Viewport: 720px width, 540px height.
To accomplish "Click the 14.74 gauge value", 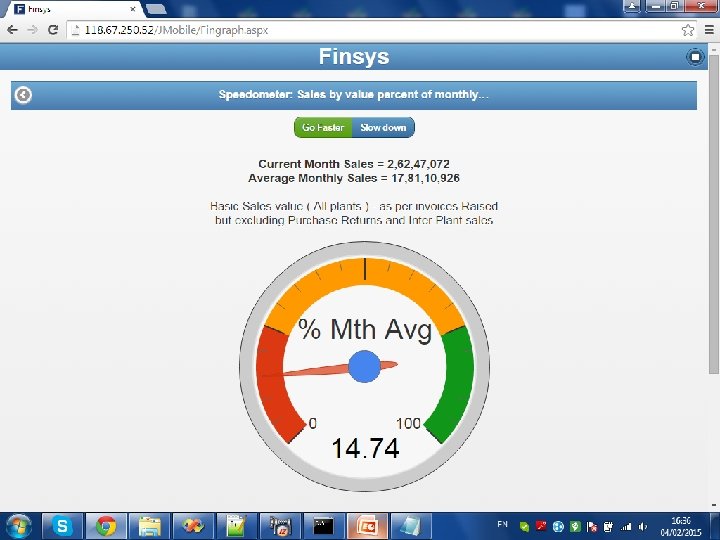I will point(366,448).
